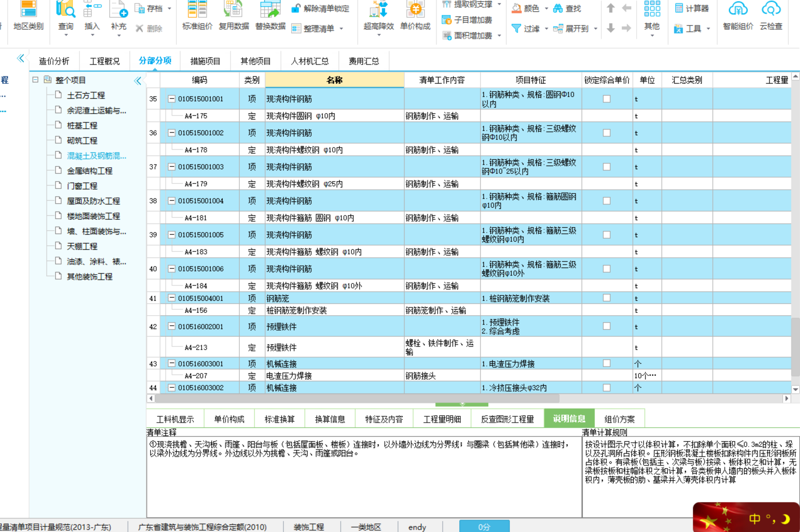Switch to the 人材机汇总 tab
The height and width of the screenshot is (532, 800).
[x=310, y=61]
